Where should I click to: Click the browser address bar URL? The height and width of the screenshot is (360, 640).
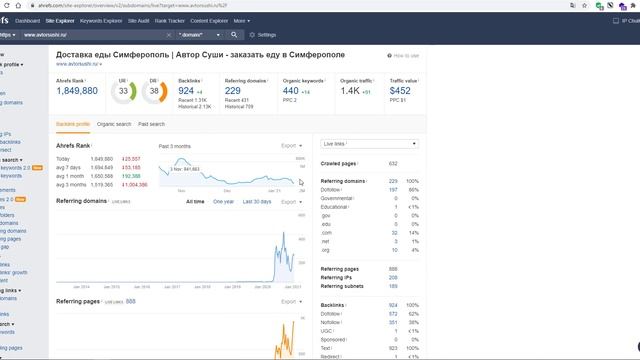point(133,6)
